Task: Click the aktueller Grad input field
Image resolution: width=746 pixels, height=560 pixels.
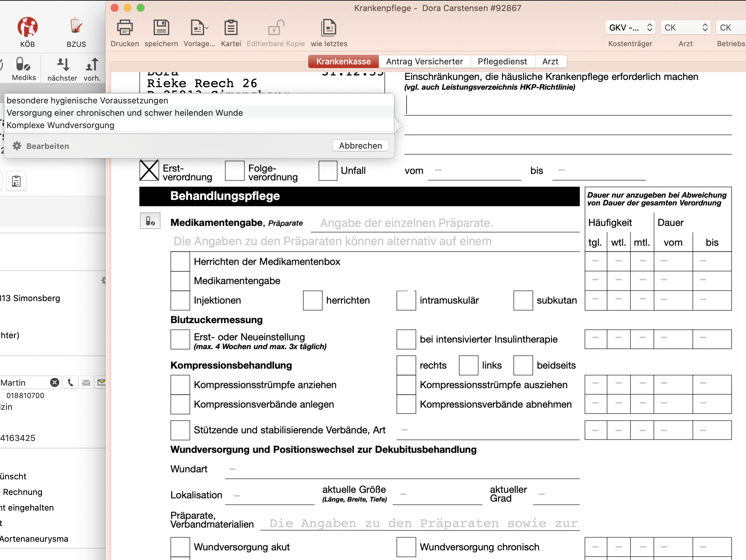Action: pyautogui.click(x=557, y=495)
